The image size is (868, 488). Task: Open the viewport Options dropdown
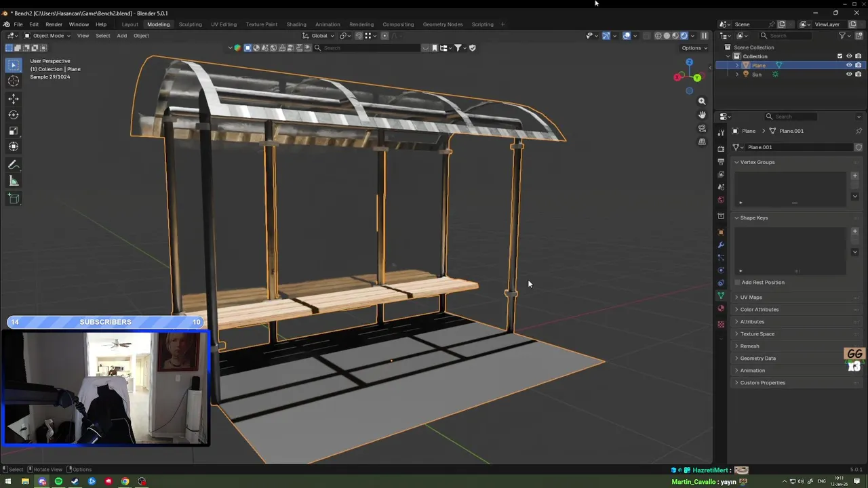[x=694, y=48]
